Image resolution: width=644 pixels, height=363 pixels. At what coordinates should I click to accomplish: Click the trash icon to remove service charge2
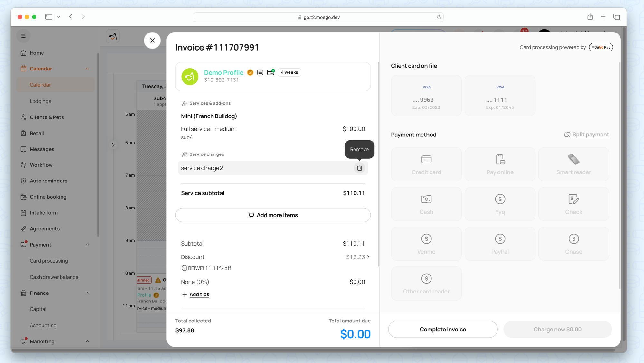click(359, 168)
